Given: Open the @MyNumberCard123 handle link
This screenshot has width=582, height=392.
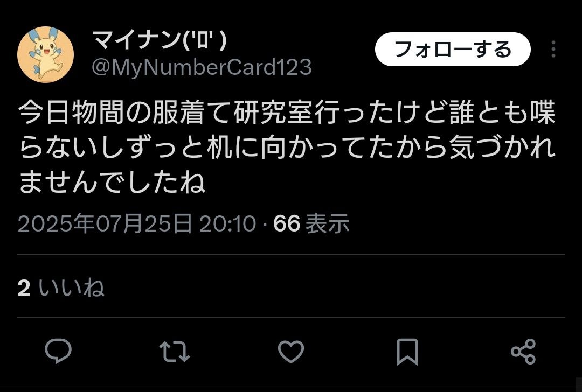Looking at the screenshot, I should pos(202,67).
